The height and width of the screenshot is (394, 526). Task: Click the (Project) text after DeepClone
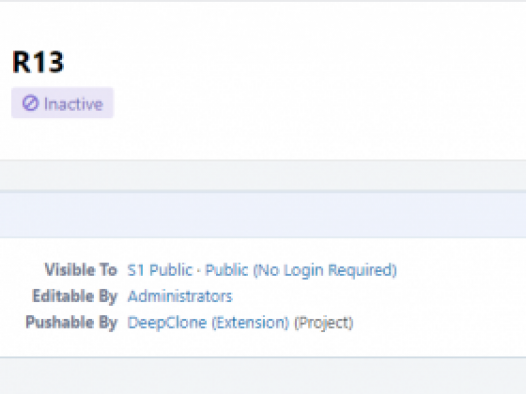tap(324, 323)
